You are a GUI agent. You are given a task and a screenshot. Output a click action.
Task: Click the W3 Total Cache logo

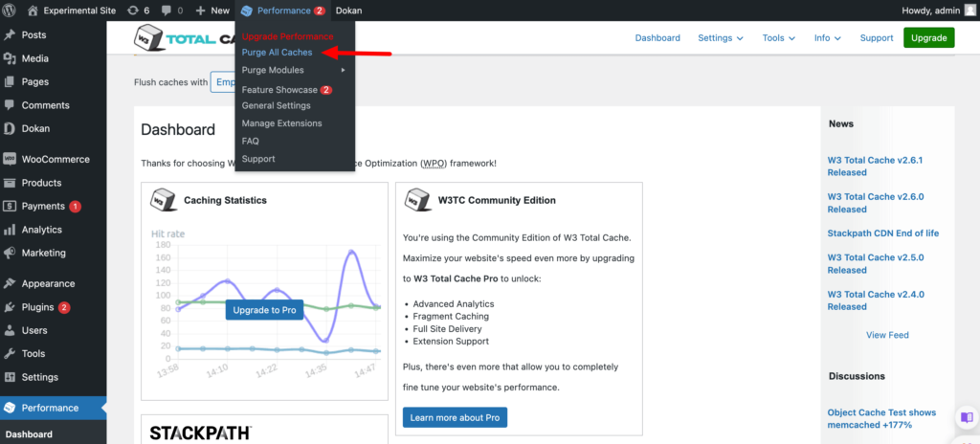tap(185, 38)
